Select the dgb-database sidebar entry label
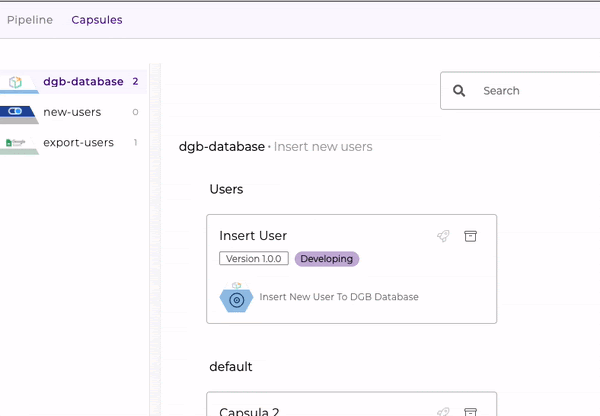Screen dimensions: 600x416 coord(83,82)
